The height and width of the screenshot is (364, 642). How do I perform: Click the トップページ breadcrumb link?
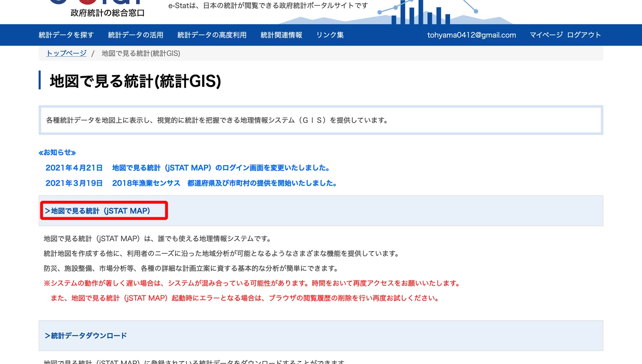click(66, 53)
